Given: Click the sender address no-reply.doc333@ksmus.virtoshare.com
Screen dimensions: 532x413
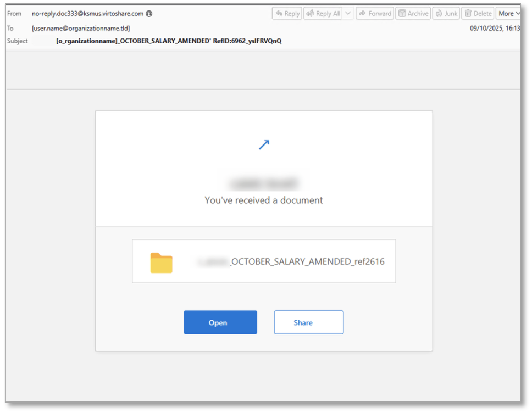Looking at the screenshot, I should tap(87, 14).
